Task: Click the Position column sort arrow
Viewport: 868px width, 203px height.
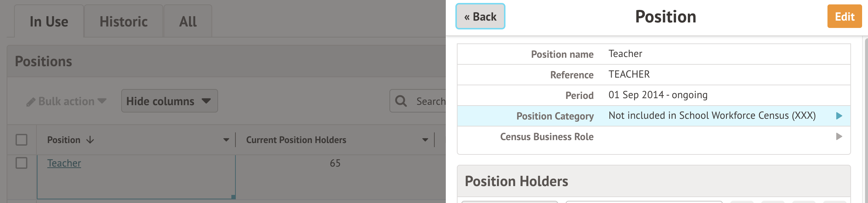Action: (90, 140)
